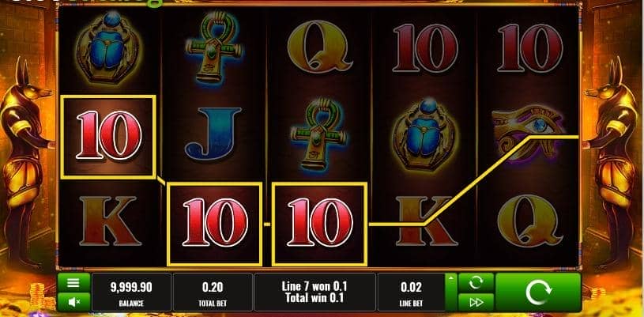Activate fast-forward turbo spin icon

coord(476,303)
